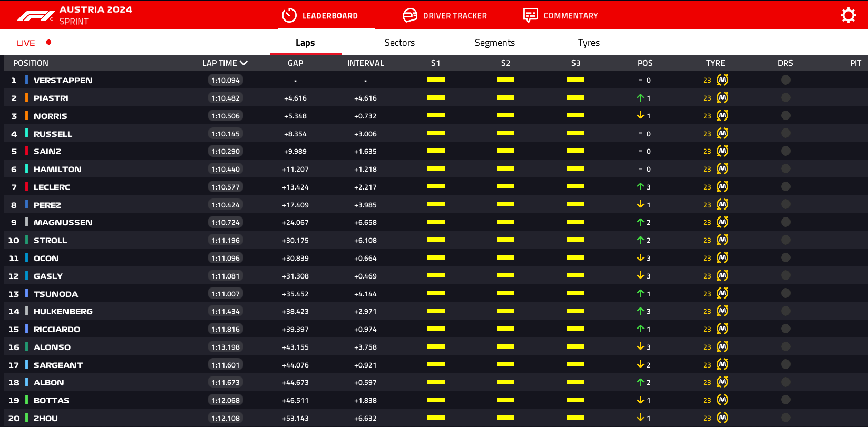Click Bottas's DRS indicator dot

click(786, 400)
